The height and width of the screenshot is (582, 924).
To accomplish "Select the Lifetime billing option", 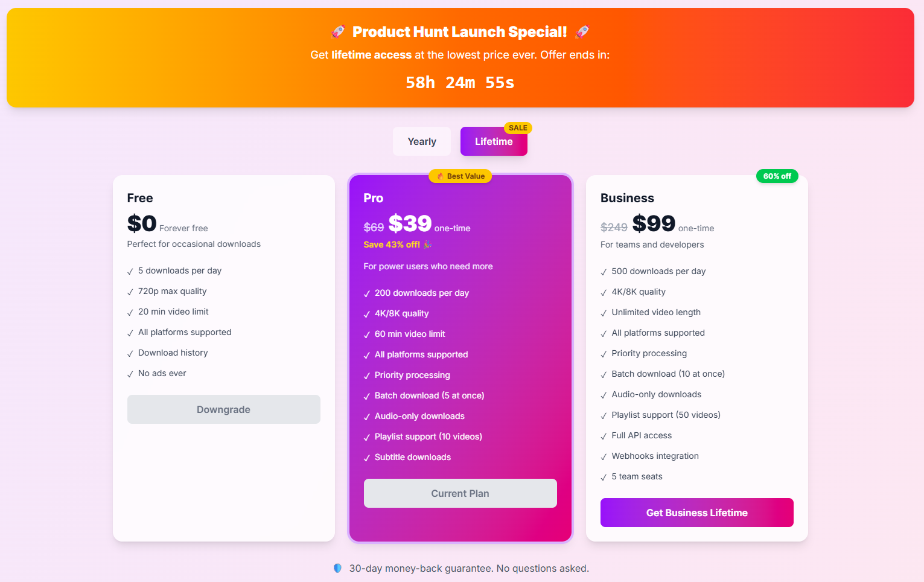I will [494, 141].
